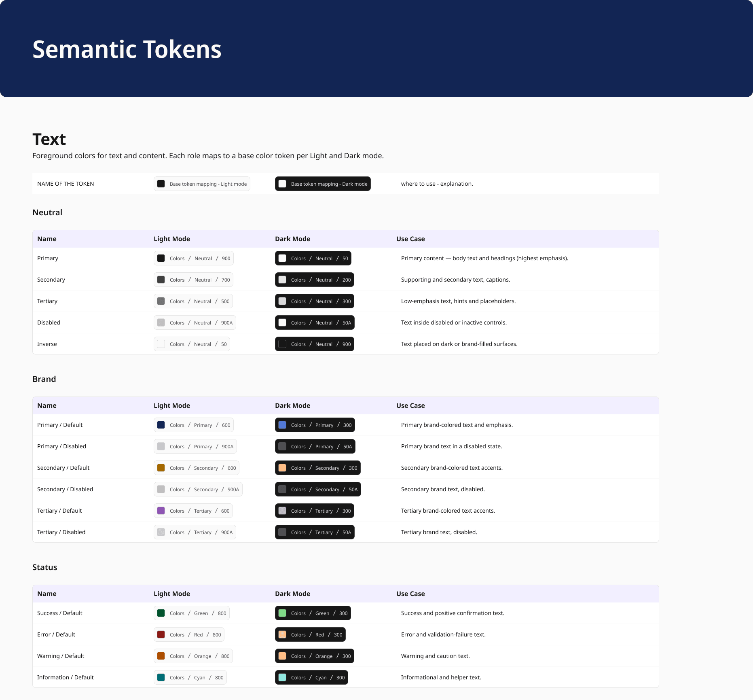
Task: Click the Colors / Primary / 50A chip
Action: [x=315, y=446]
